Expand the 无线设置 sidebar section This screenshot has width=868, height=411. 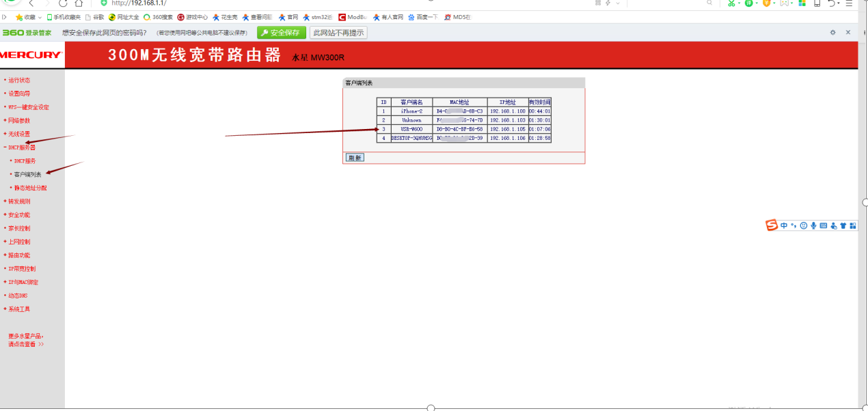click(18, 134)
